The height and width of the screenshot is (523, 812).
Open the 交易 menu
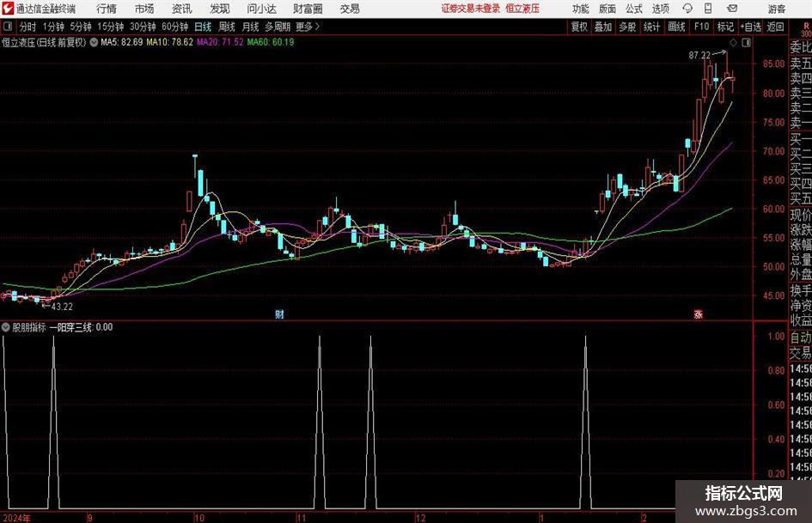(x=350, y=9)
